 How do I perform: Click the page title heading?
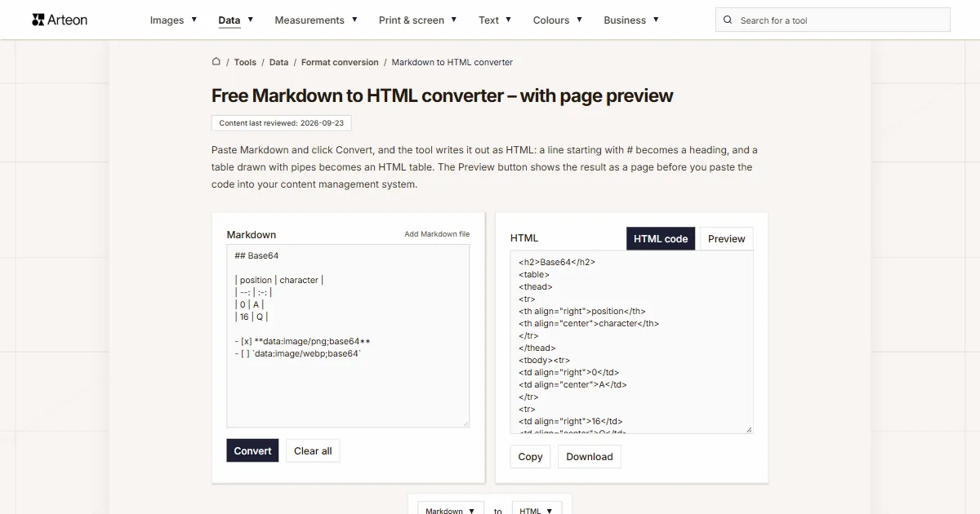pos(442,95)
